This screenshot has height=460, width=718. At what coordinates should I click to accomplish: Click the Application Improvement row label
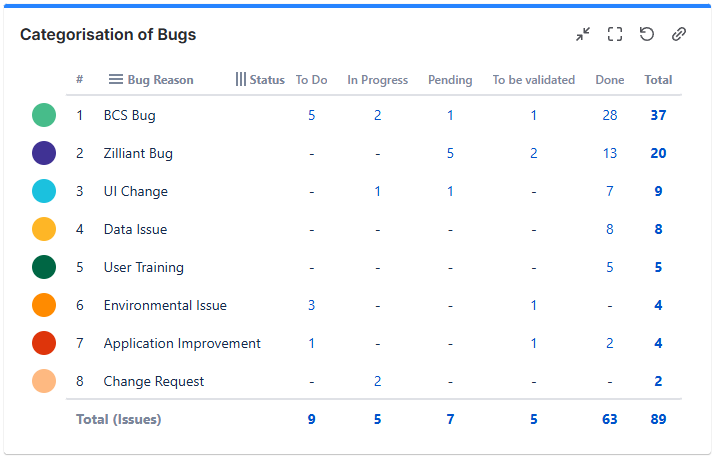[182, 343]
